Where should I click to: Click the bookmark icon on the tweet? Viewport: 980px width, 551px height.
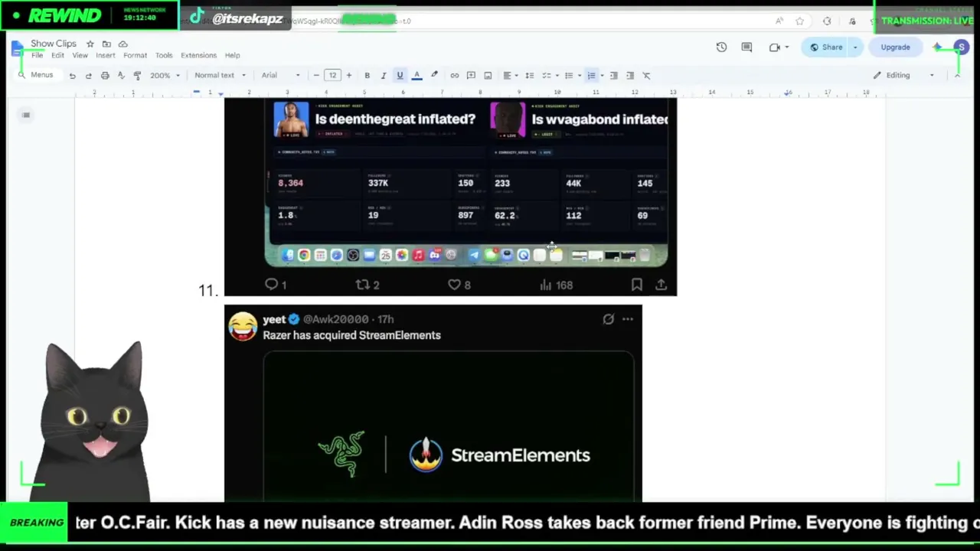637,285
